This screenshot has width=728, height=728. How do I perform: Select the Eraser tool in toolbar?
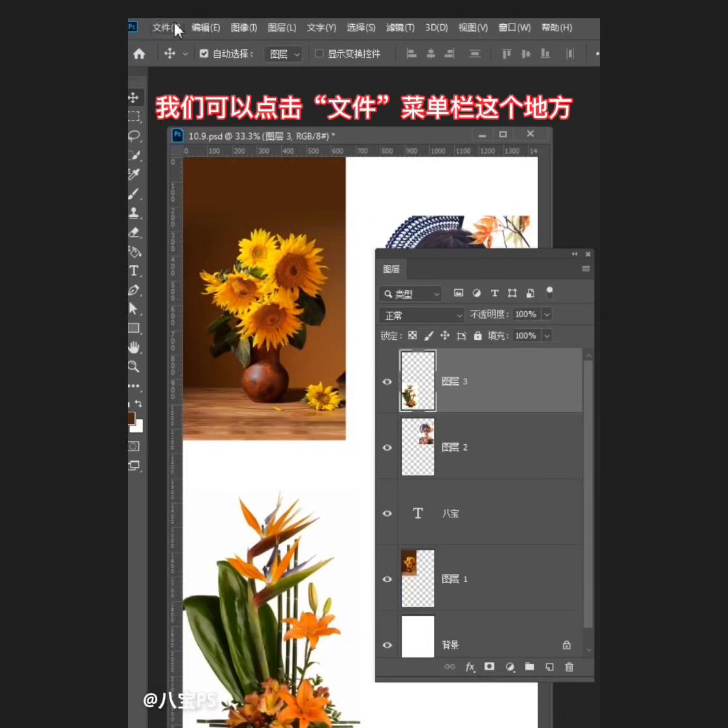[134, 232]
